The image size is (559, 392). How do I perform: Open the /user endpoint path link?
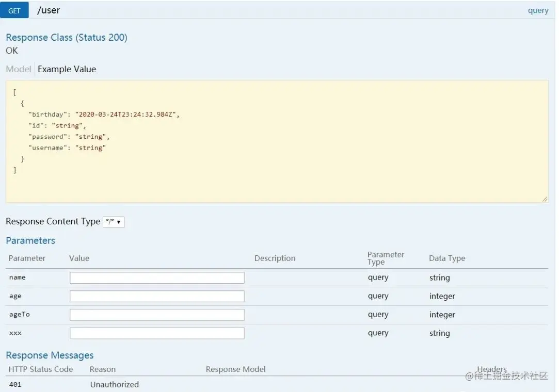(49, 10)
